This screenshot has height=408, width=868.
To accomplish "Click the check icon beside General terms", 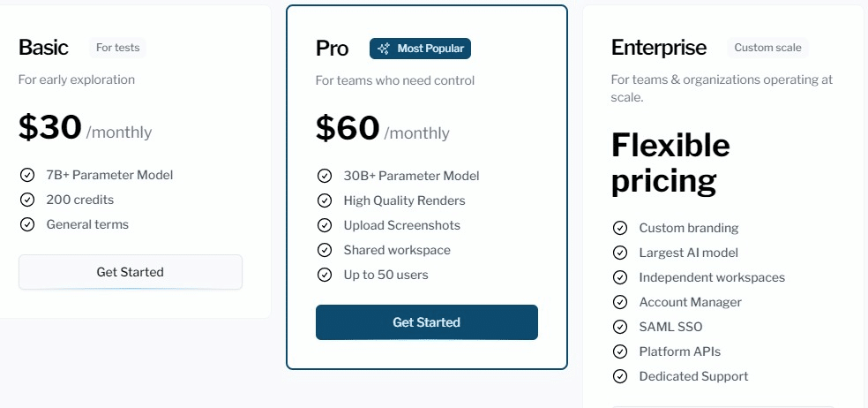I will [26, 224].
